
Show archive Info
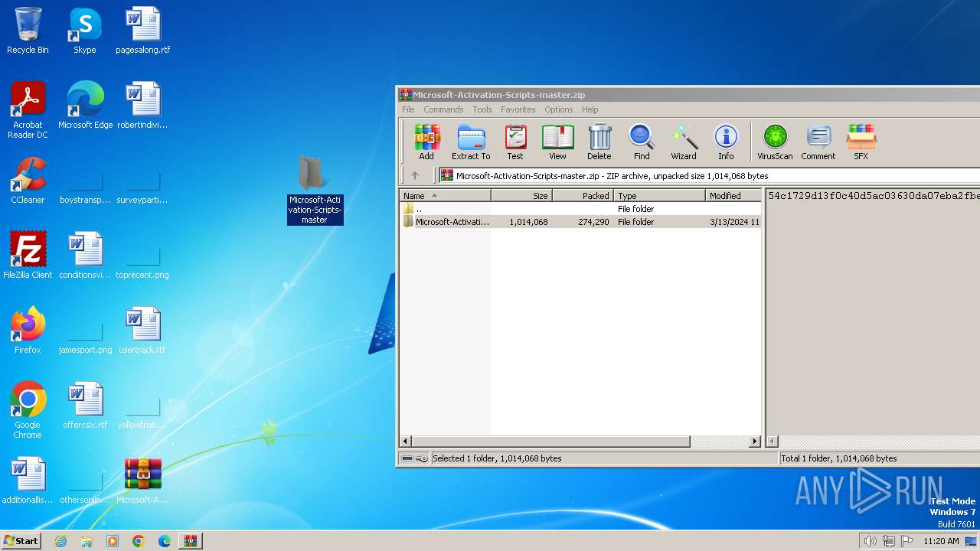726,142
